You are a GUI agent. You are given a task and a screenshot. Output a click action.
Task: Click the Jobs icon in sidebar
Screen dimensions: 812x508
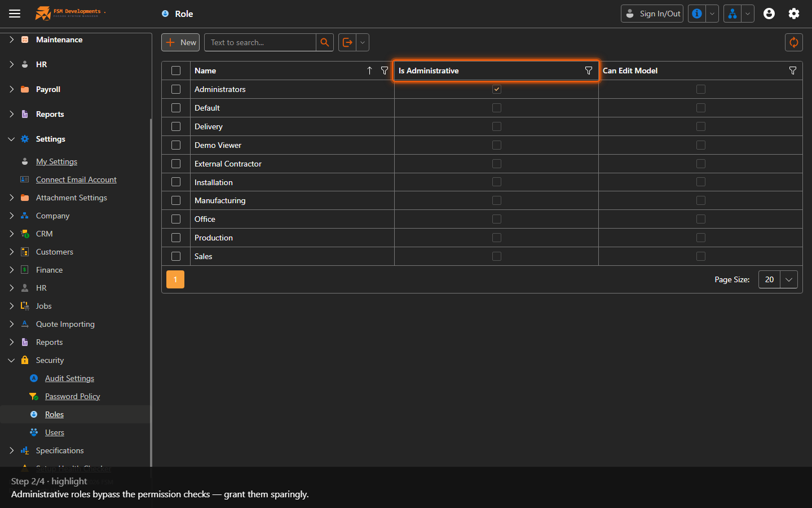25,306
